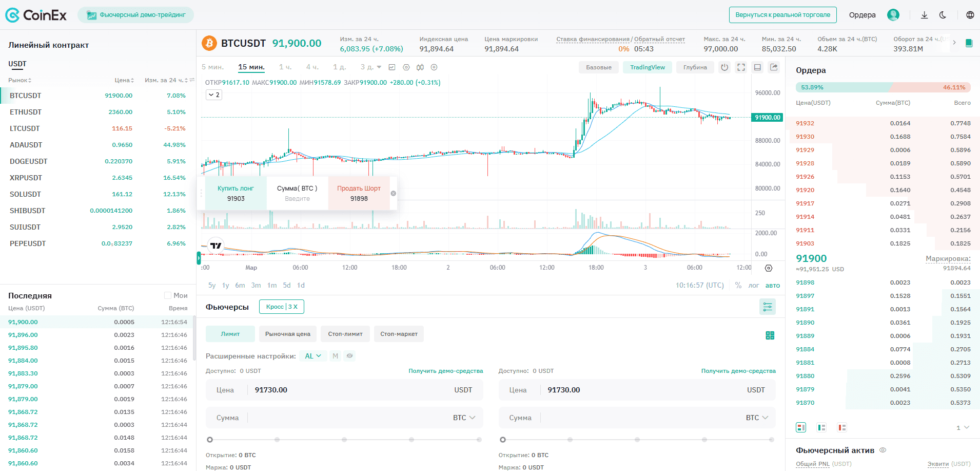980x471 pixels.
Task: Open the green contract guide book icon
Action: [969, 43]
